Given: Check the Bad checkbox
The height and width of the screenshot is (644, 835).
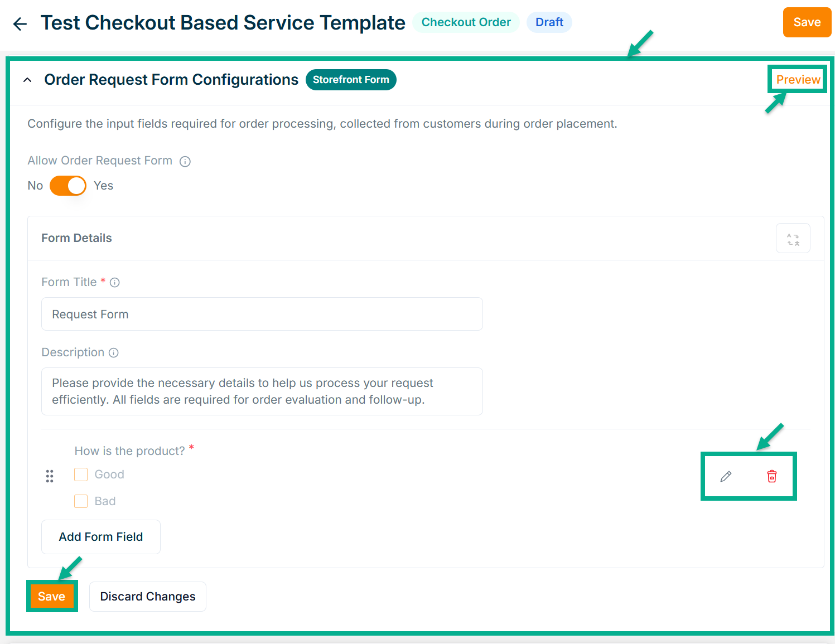Looking at the screenshot, I should pyautogui.click(x=81, y=501).
